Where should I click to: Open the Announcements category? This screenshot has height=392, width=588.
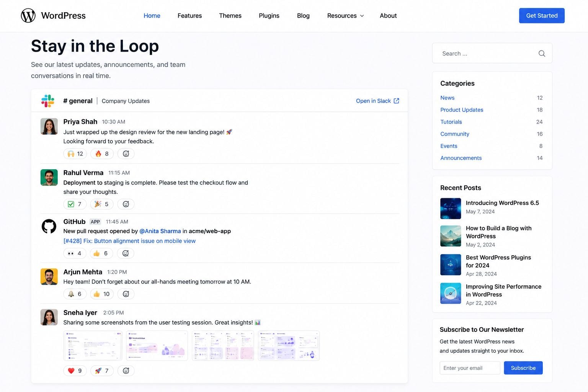[x=461, y=158]
